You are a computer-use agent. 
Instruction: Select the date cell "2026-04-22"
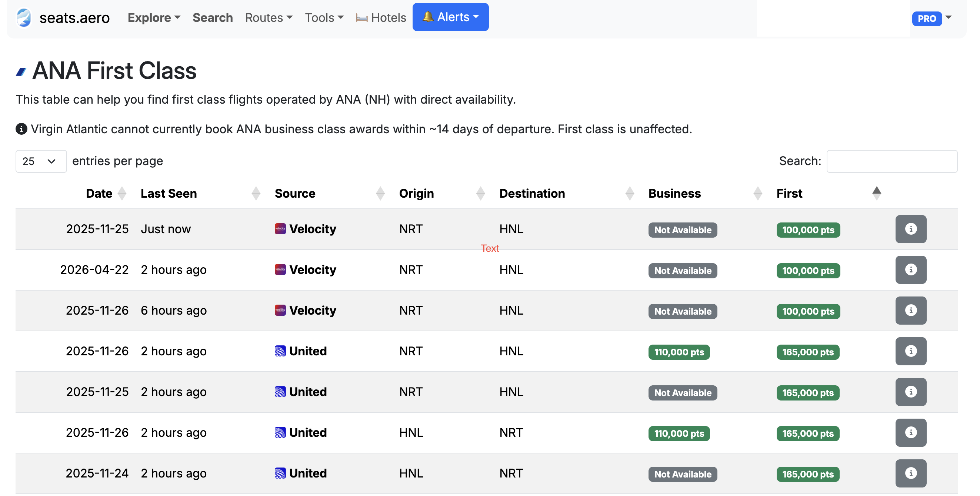(94, 269)
